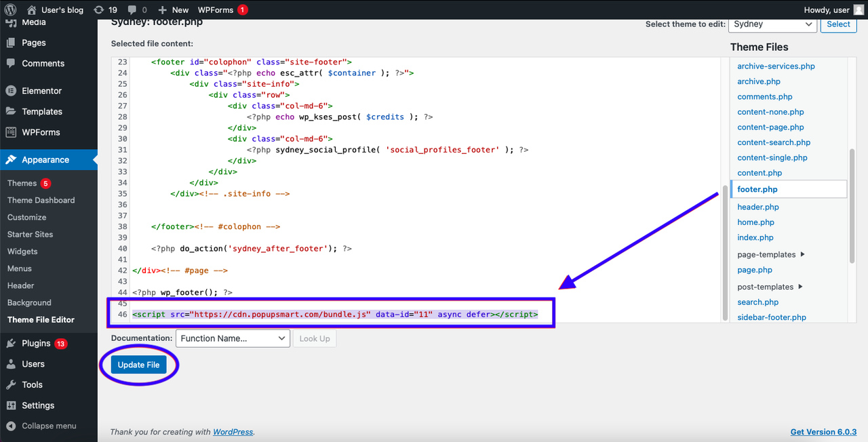The image size is (868, 442).
Task: Open the updates icon showing 19
Action: point(99,9)
